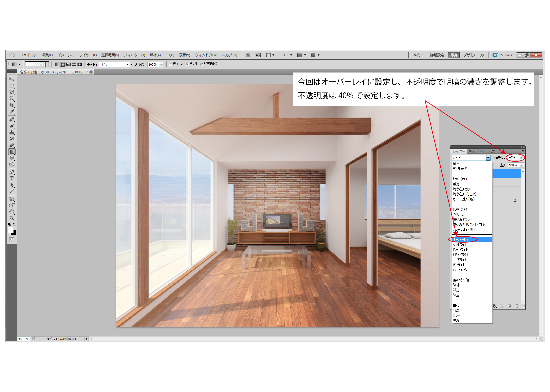Click the 写真 workspace button
The width and height of the screenshot is (550, 392).
454,55
